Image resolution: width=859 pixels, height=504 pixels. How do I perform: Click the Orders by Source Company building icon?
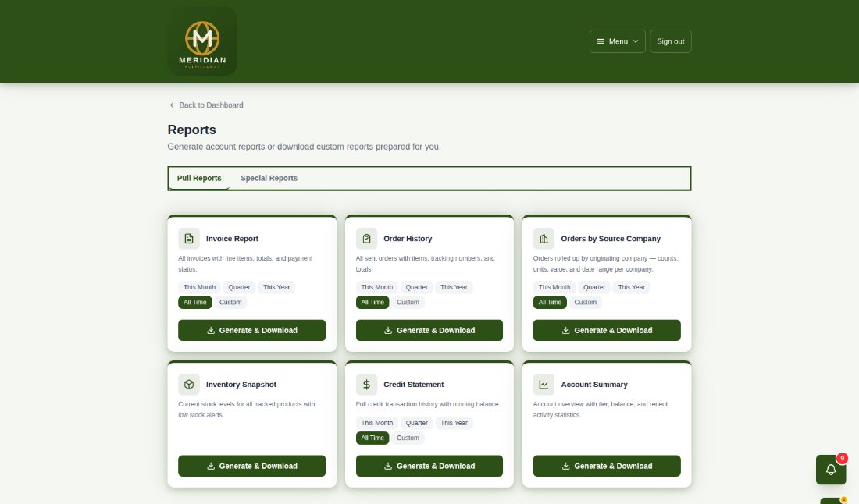click(544, 239)
